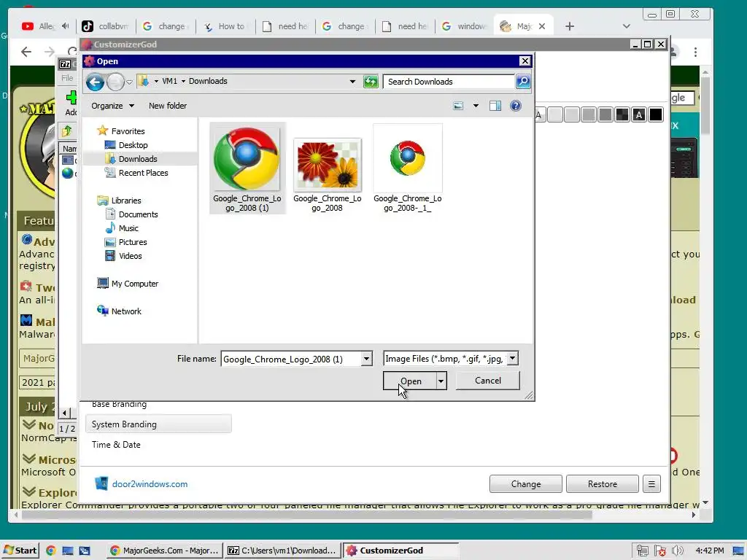The width and height of the screenshot is (747, 560).
Task: Open the dialog help button
Action: click(516, 106)
